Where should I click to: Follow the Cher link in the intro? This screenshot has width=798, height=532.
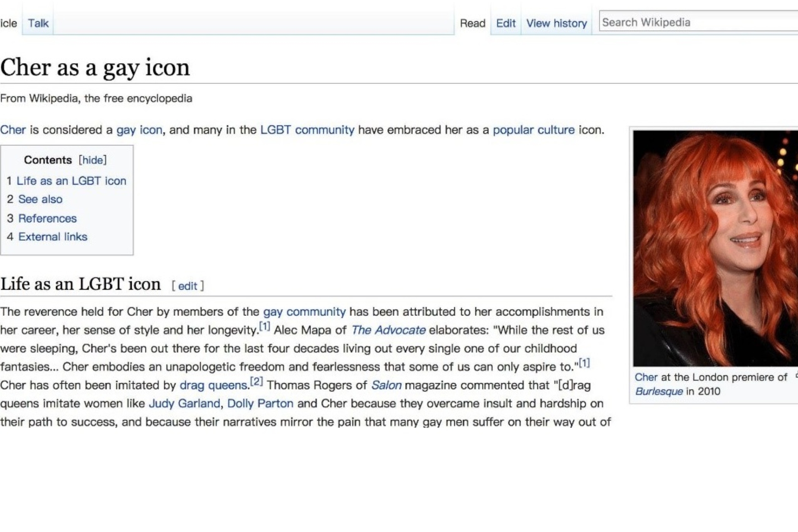tap(13, 130)
